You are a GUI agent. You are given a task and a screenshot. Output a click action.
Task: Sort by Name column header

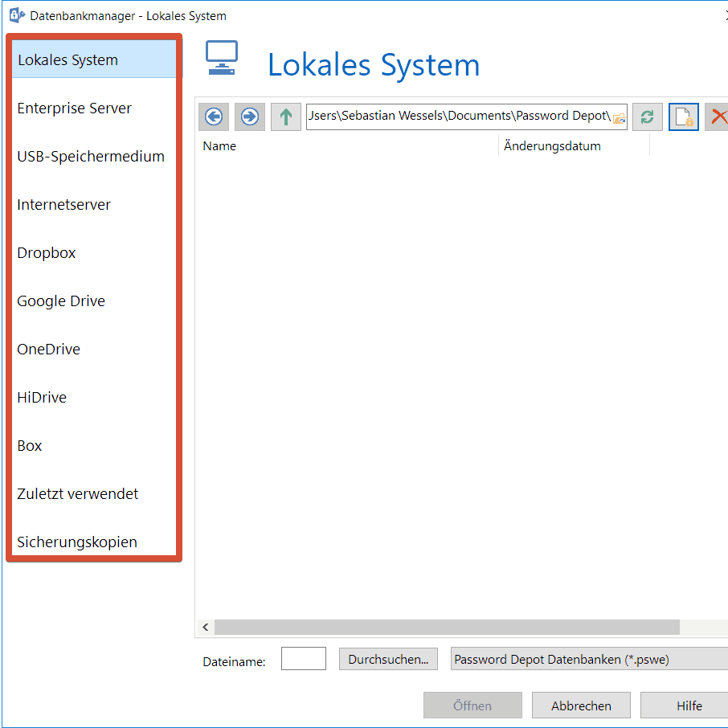tap(348, 145)
